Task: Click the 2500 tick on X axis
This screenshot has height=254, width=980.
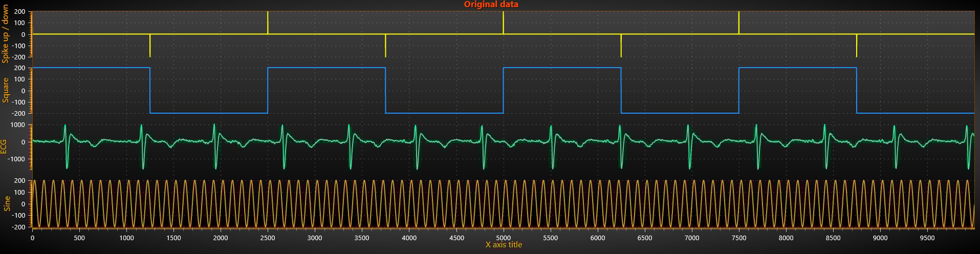Action: 268,238
